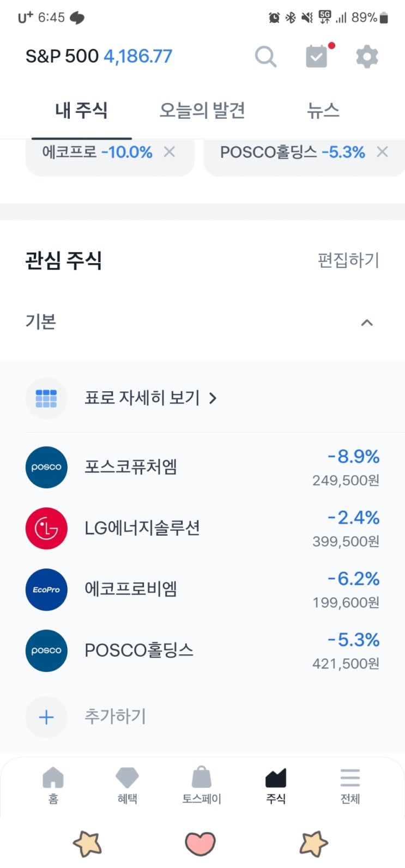This screenshot has width=405, height=868.
Task: Dismiss the POSCO홀딩스 -5.3% chip
Action: point(383,152)
